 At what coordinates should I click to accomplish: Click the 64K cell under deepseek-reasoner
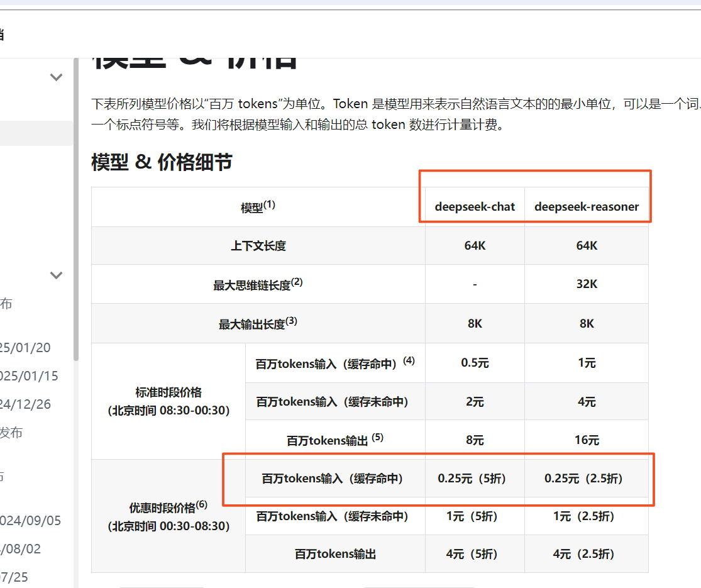point(587,245)
